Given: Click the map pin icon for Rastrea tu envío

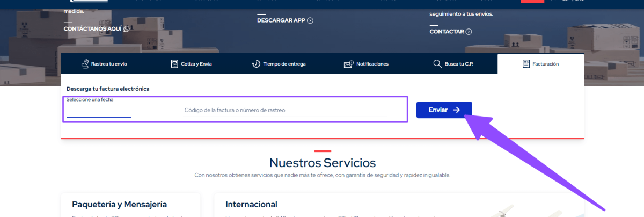Looking at the screenshot, I should click(84, 64).
